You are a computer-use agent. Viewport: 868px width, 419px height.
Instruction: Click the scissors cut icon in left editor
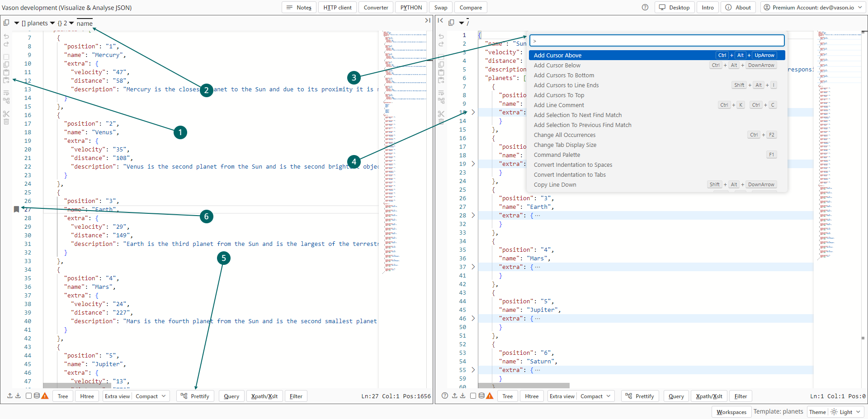click(6, 114)
